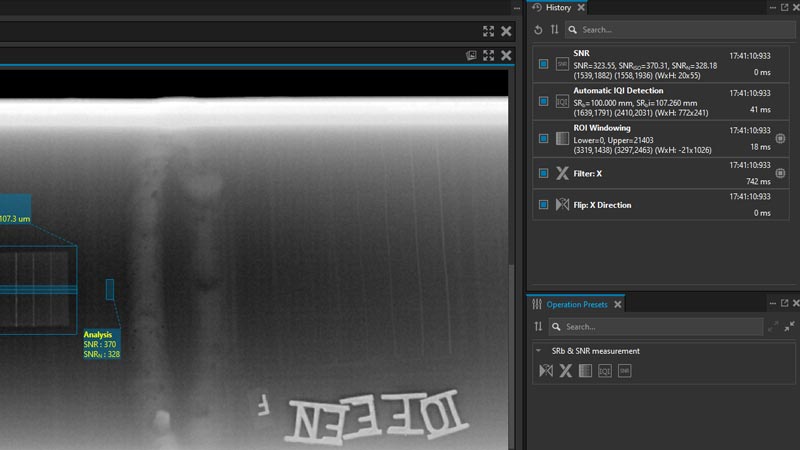This screenshot has width=800, height=450.
Task: Collapse all presets using the collapse arrows icon
Action: pos(790,326)
